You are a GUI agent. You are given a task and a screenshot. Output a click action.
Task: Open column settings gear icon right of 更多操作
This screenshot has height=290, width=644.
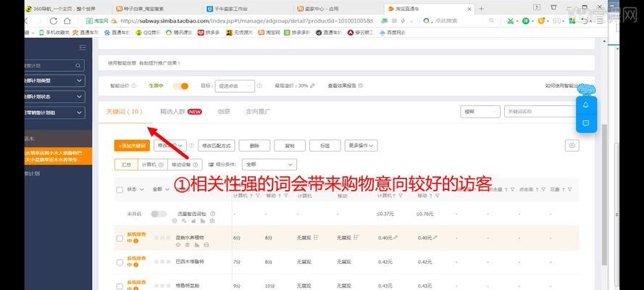(x=572, y=146)
